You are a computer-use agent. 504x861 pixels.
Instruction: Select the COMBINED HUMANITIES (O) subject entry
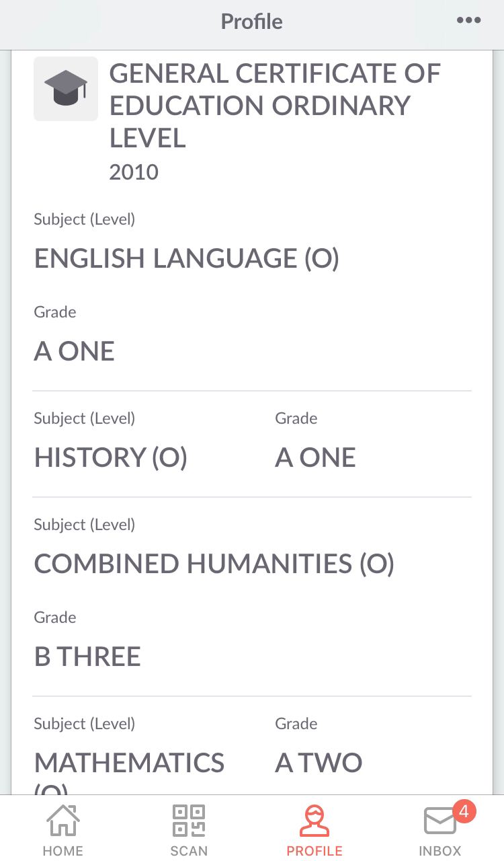pyautogui.click(x=214, y=564)
